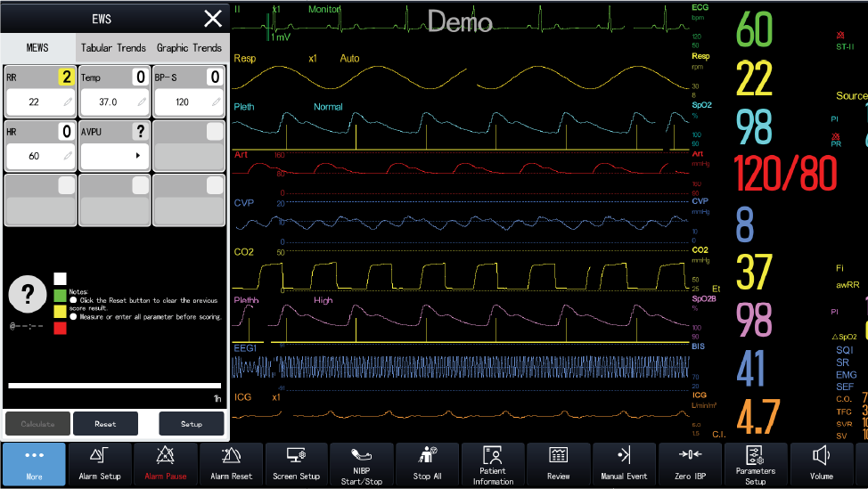Open Alarm Setup from bottom toolbar
The height and width of the screenshot is (489, 868).
coord(99,465)
